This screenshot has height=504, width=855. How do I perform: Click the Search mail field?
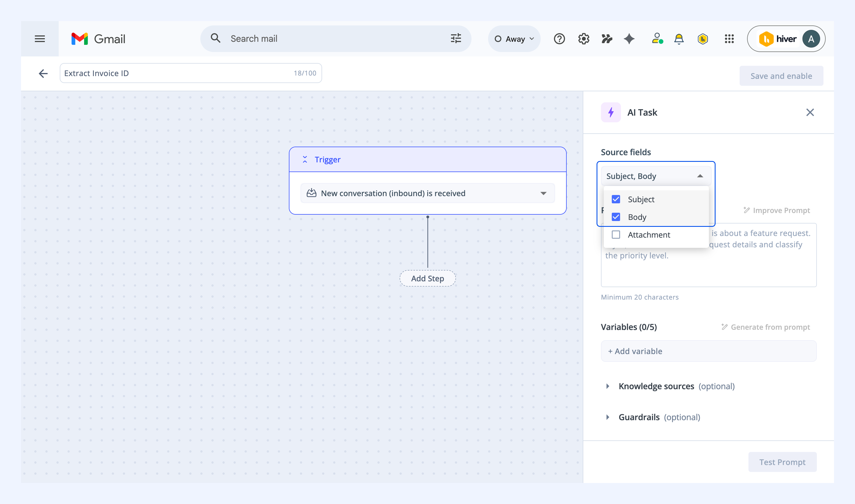pos(335,39)
